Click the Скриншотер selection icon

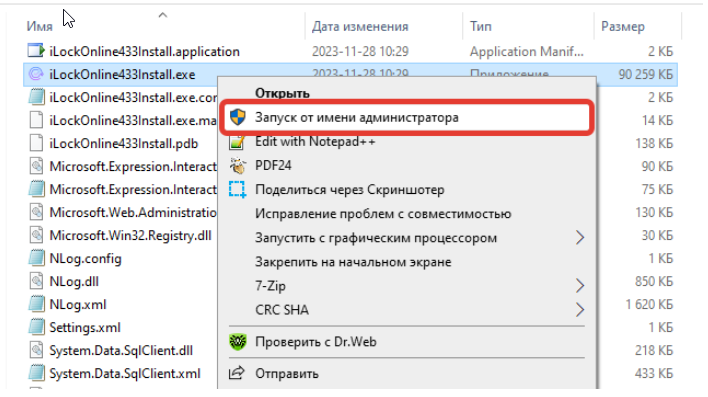coord(238,190)
